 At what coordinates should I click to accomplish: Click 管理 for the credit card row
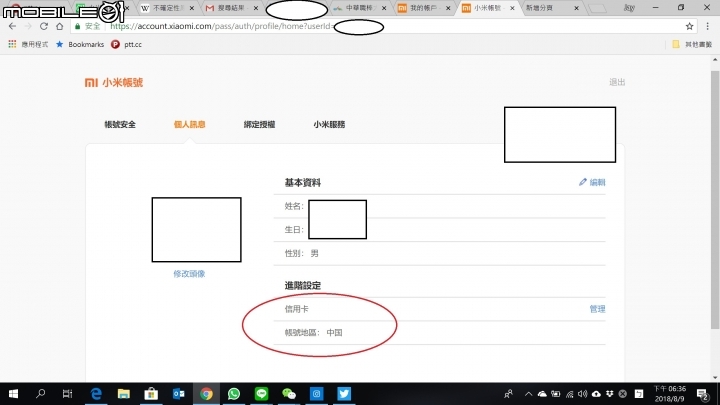(597, 309)
